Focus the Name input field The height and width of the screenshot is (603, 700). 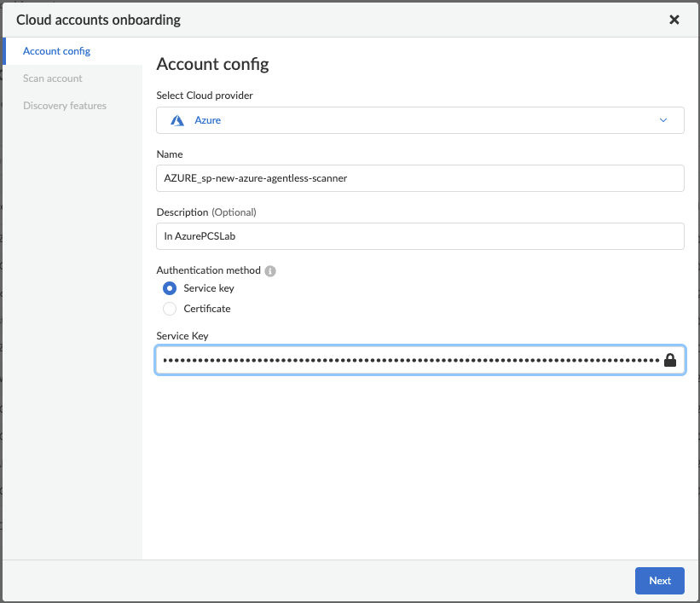pyautogui.click(x=419, y=178)
